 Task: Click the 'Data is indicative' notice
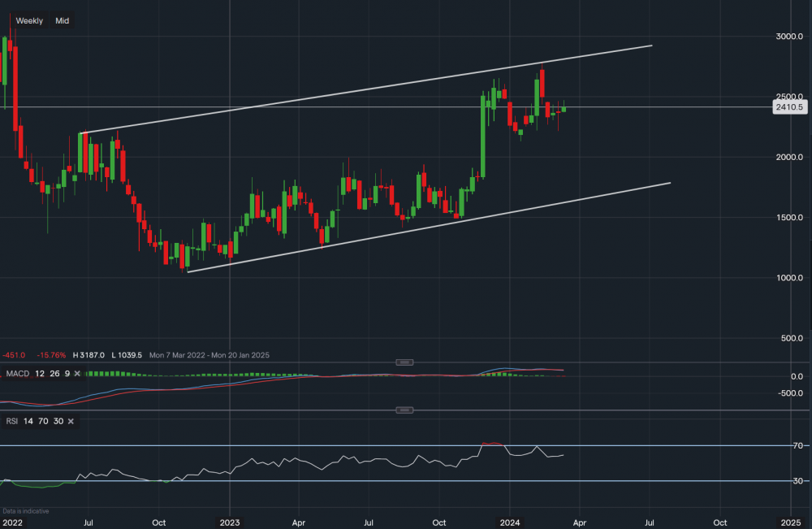(25, 511)
